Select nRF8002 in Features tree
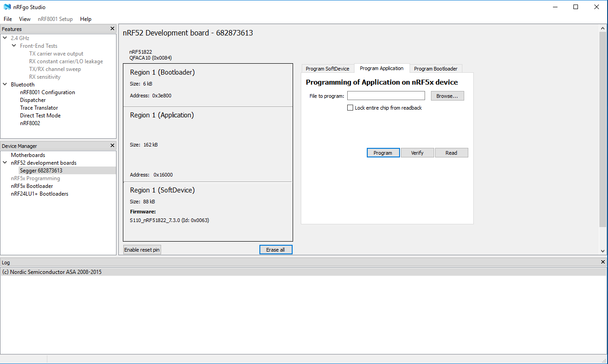The width and height of the screenshot is (608, 364). point(30,123)
